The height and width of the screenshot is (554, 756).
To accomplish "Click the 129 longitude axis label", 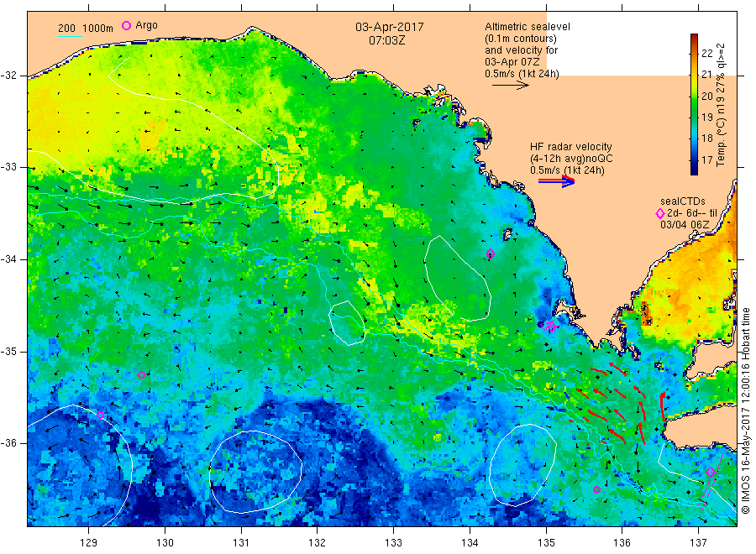I will pyautogui.click(x=89, y=543).
